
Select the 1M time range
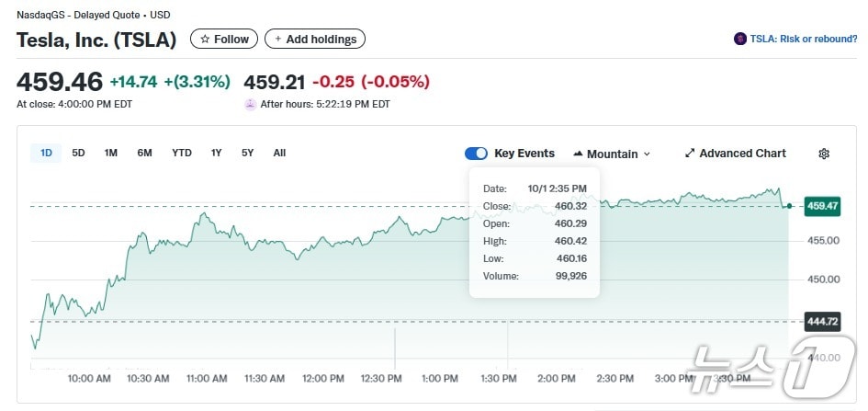[111, 154]
